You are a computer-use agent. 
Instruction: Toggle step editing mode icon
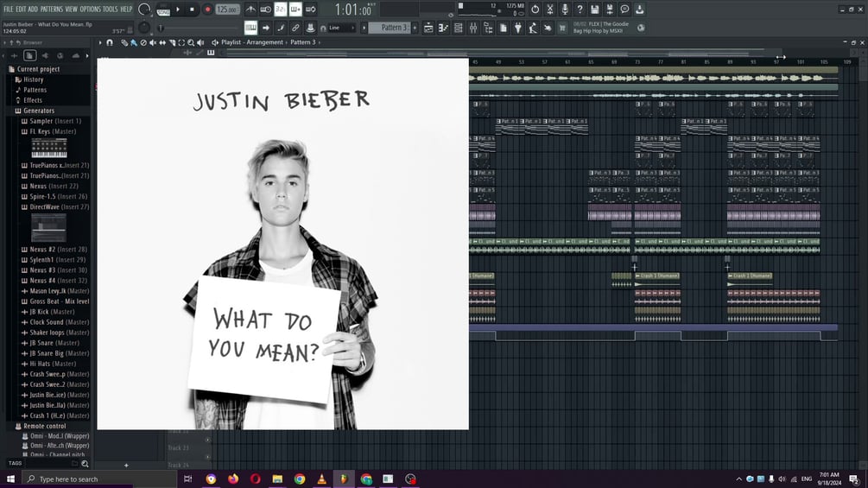pyautogui.click(x=280, y=28)
